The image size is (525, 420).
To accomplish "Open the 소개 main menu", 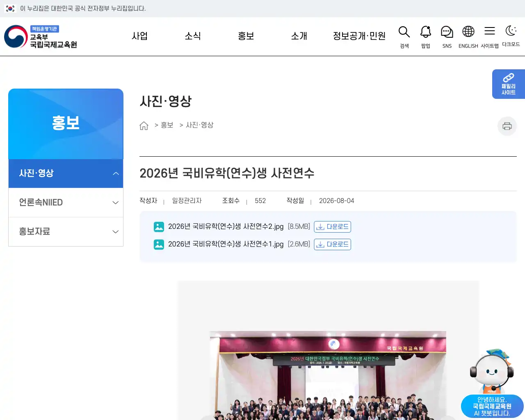I will pos(299,36).
